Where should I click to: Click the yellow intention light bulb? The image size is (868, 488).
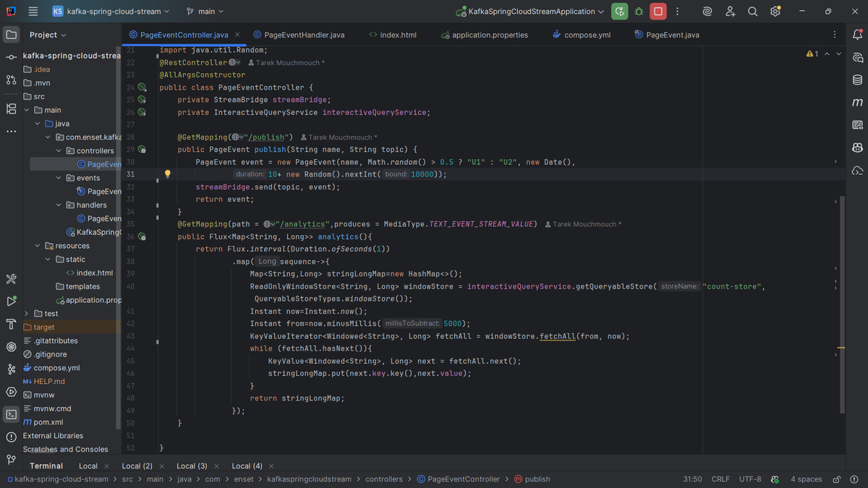pos(167,174)
